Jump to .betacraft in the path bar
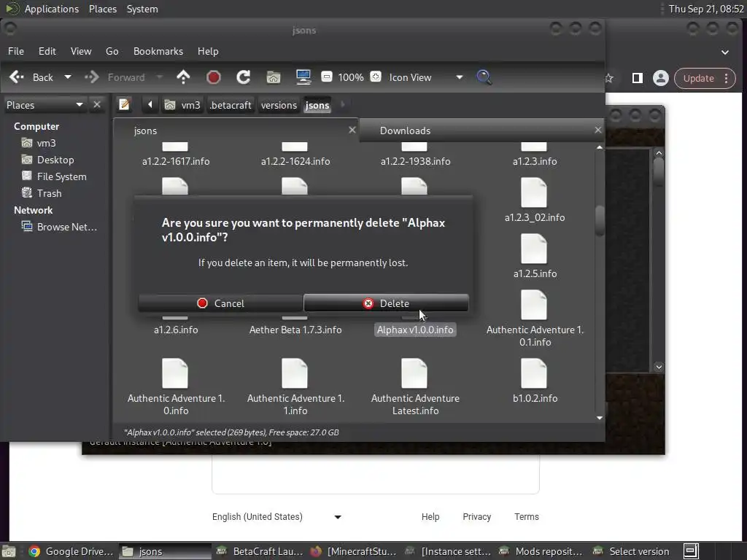This screenshot has height=560, width=747. pos(231,105)
